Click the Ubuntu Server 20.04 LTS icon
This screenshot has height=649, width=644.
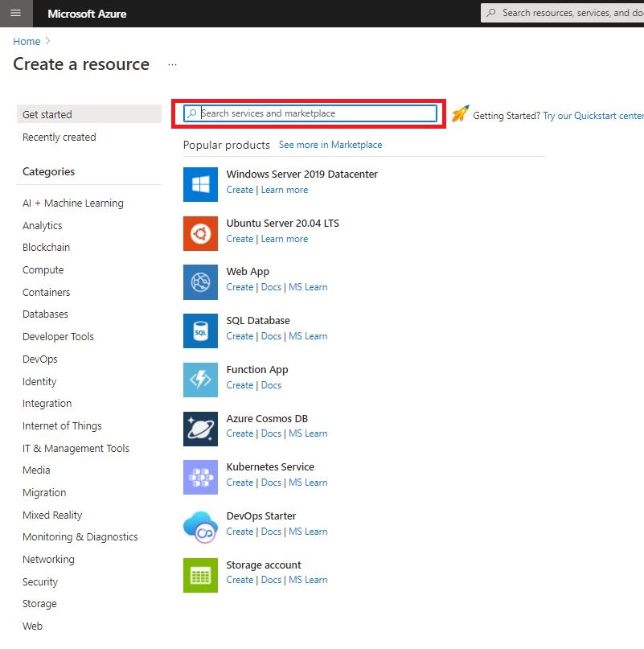coord(200,233)
